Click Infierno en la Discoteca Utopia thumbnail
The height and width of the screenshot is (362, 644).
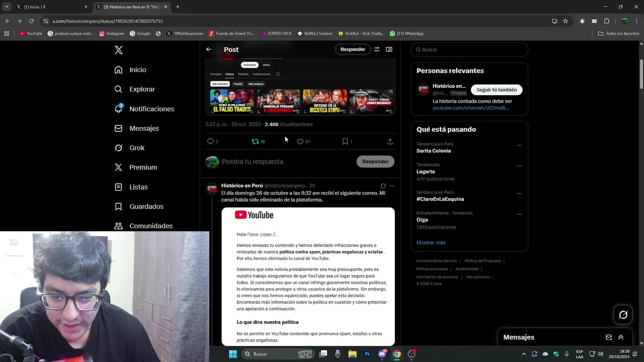pos(325,101)
